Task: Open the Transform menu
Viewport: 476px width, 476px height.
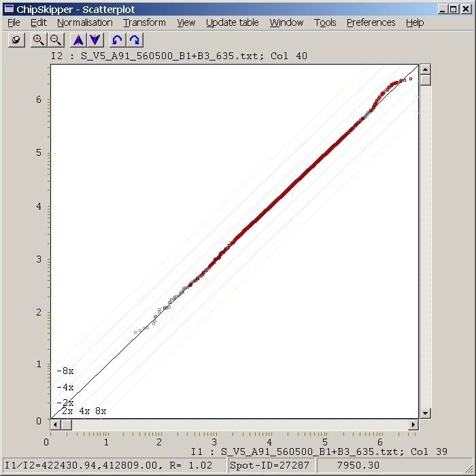Action: [144, 22]
